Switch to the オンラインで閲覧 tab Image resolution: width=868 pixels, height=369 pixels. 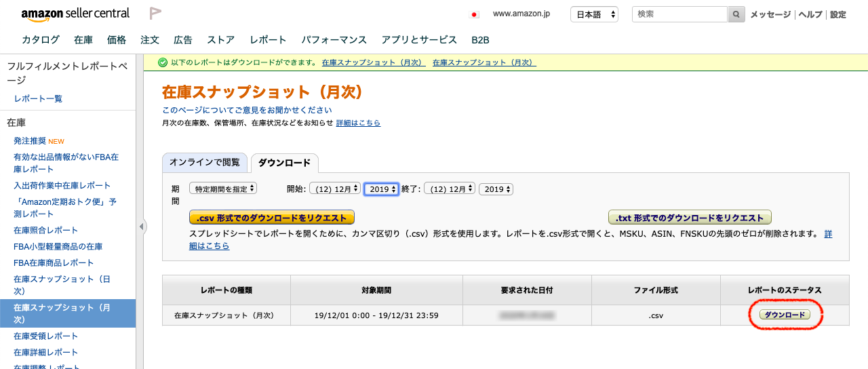pyautogui.click(x=204, y=163)
